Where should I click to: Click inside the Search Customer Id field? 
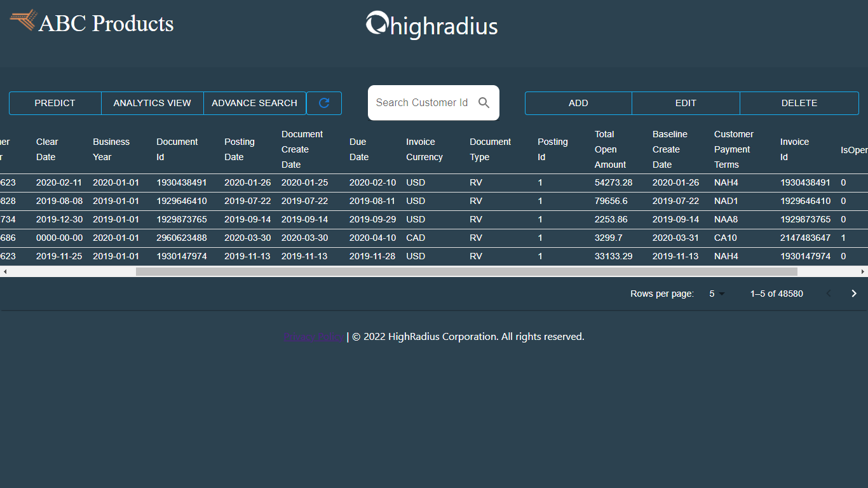tap(423, 102)
